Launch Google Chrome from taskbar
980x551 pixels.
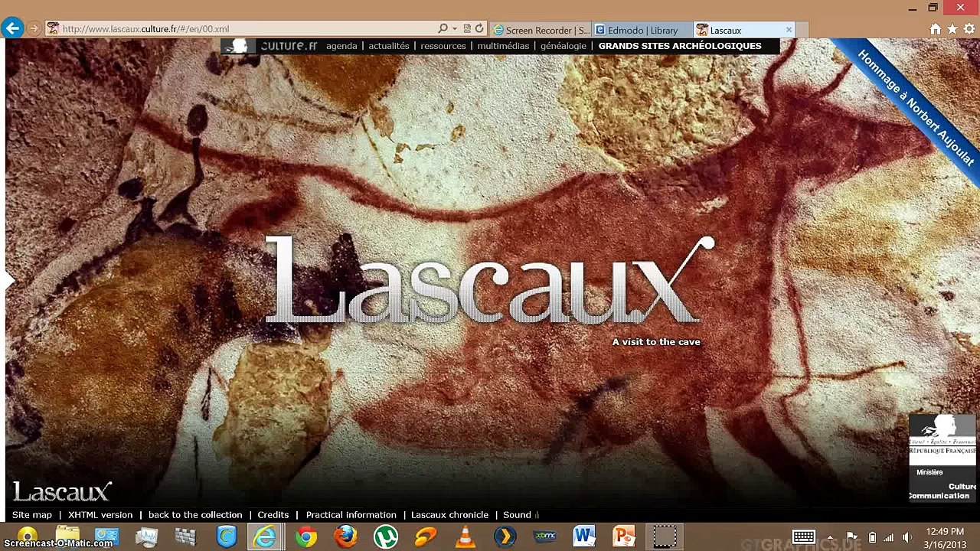click(x=306, y=537)
